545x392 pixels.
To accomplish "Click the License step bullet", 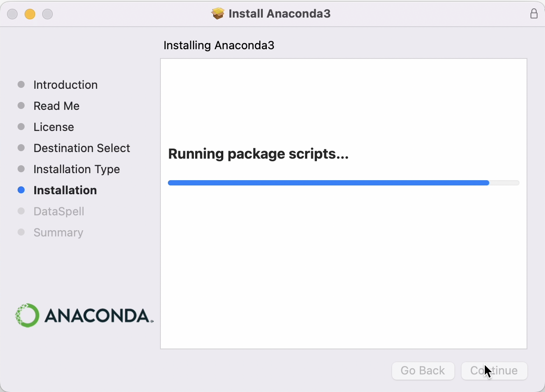I will pos(21,127).
